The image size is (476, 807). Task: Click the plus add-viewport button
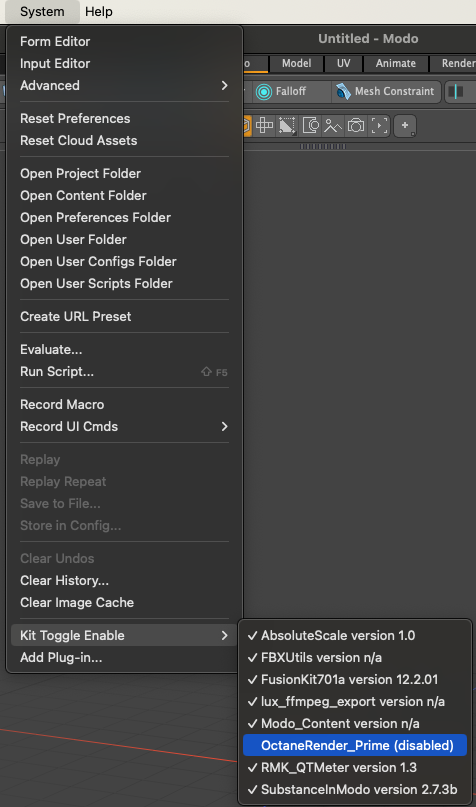[x=405, y=126]
